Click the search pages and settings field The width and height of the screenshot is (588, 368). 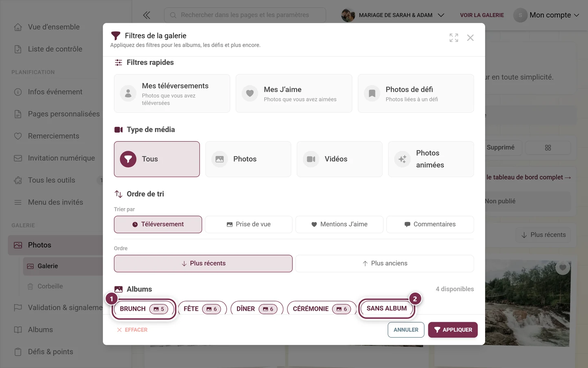coord(245,15)
